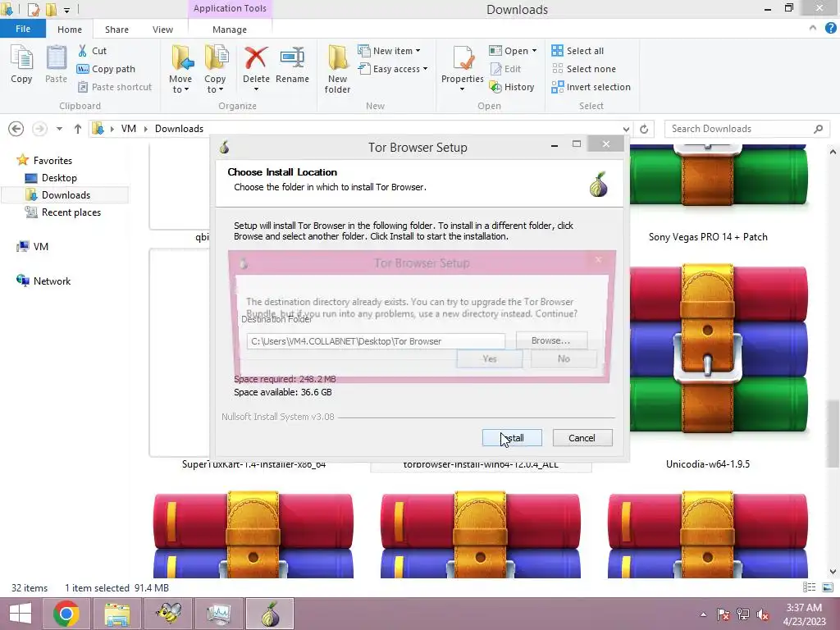840x630 pixels.
Task: Open file History from ribbon
Action: pyautogui.click(x=512, y=87)
